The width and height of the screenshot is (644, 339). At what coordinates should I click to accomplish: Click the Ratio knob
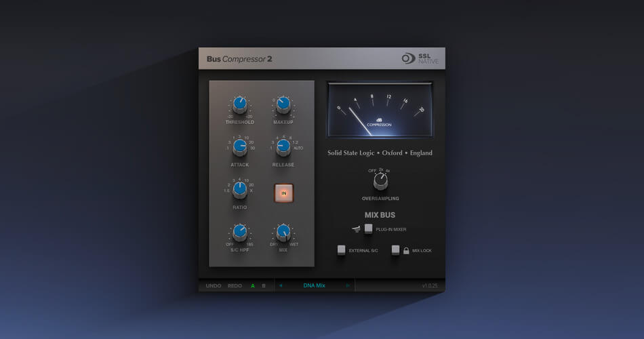pyautogui.click(x=240, y=190)
